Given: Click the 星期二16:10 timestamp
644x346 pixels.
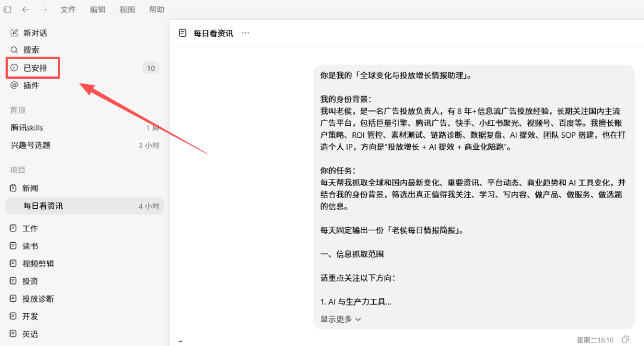Looking at the screenshot, I should 595,340.
